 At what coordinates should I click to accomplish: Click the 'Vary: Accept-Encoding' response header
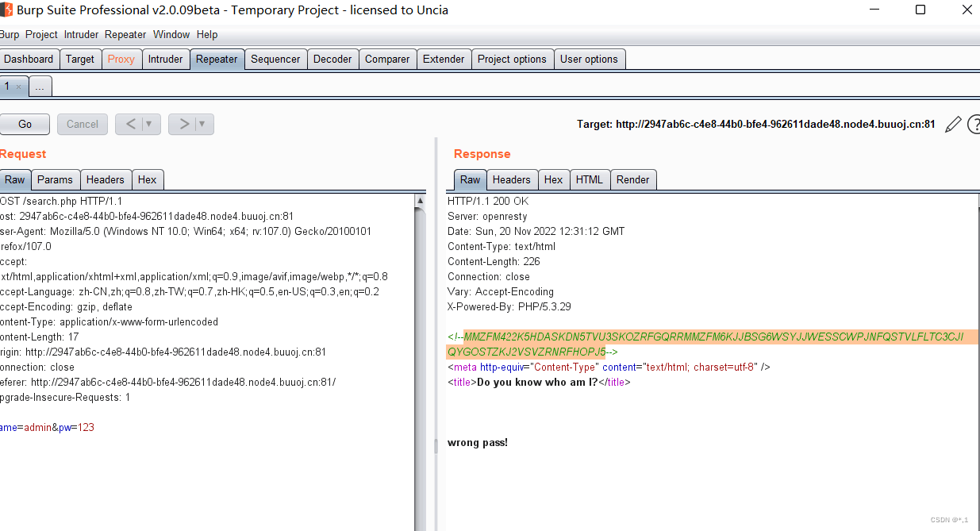[x=501, y=291]
